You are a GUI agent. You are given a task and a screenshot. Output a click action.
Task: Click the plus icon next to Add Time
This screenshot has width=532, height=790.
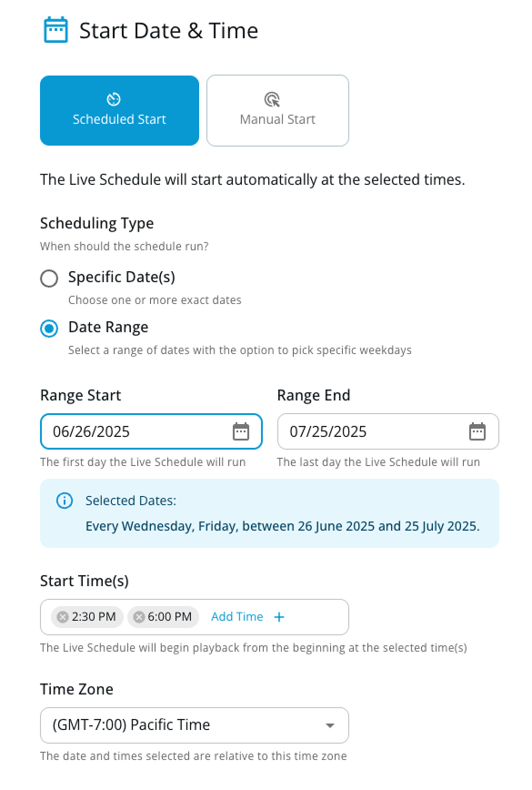coord(279,617)
